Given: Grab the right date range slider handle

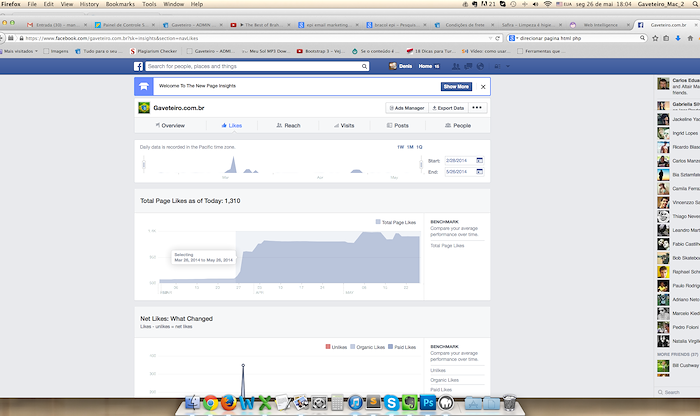Looking at the screenshot, I should (421, 165).
